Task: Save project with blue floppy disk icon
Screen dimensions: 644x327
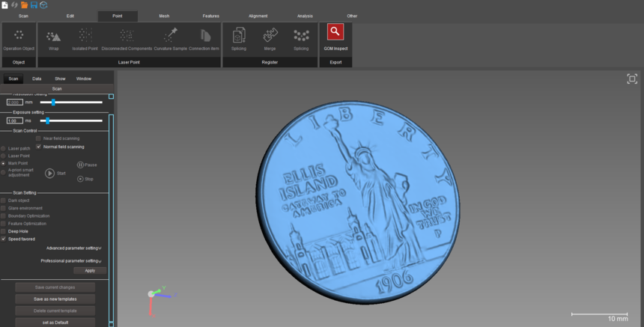Action: [34, 5]
